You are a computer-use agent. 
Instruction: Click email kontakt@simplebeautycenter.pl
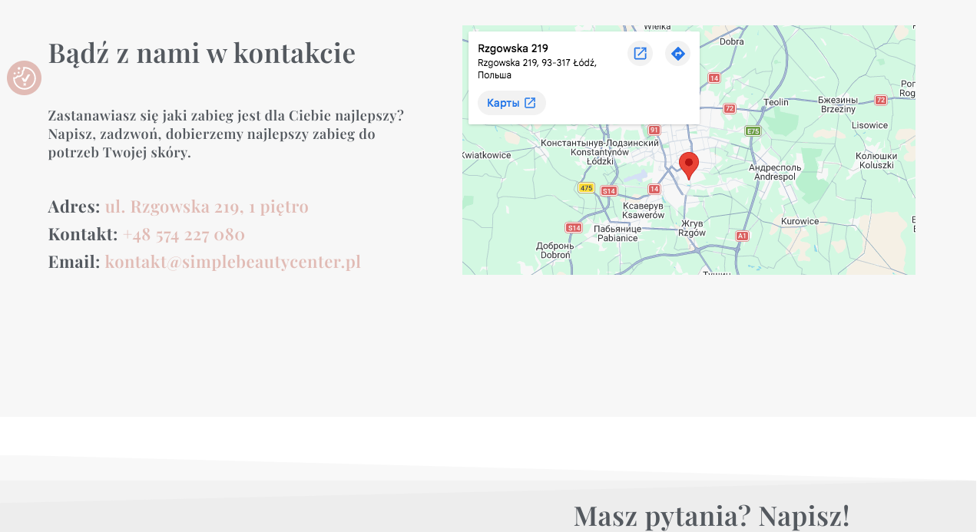tap(233, 262)
